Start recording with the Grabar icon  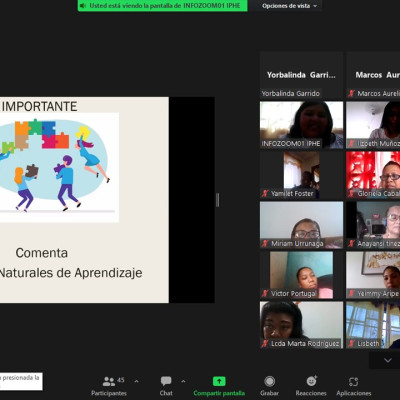tap(269, 381)
